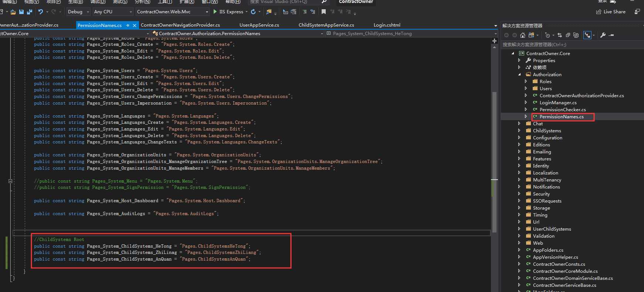Open the Pages_System_ChildSystems_HeTong member dropdown
Image resolution: width=644 pixels, height=292 pixels.
tap(411, 34)
